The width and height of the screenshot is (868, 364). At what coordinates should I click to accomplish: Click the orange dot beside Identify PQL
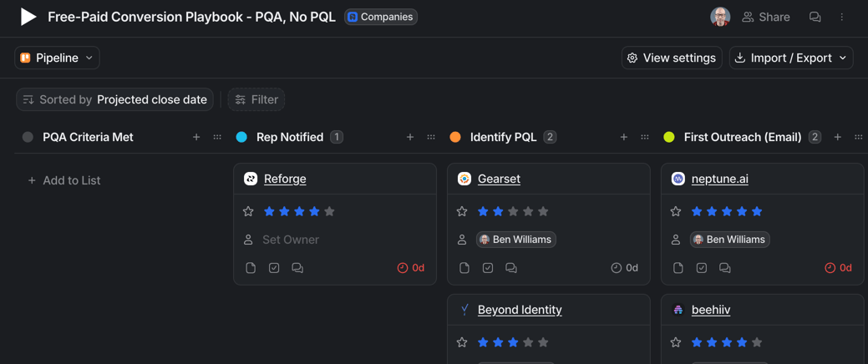455,137
